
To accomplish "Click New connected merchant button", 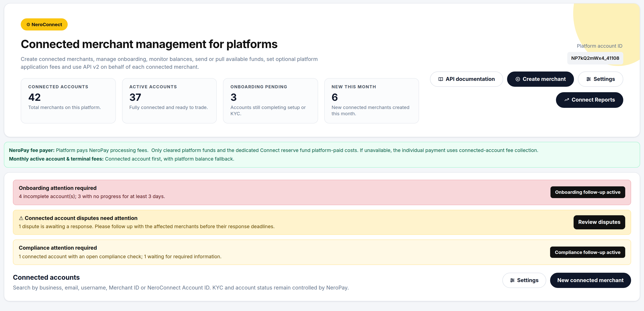I will 590,280.
